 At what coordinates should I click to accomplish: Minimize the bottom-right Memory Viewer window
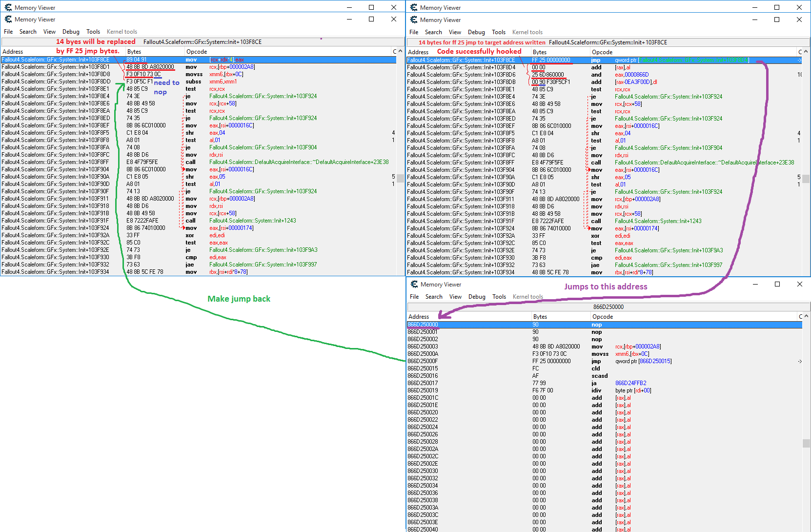(x=755, y=284)
